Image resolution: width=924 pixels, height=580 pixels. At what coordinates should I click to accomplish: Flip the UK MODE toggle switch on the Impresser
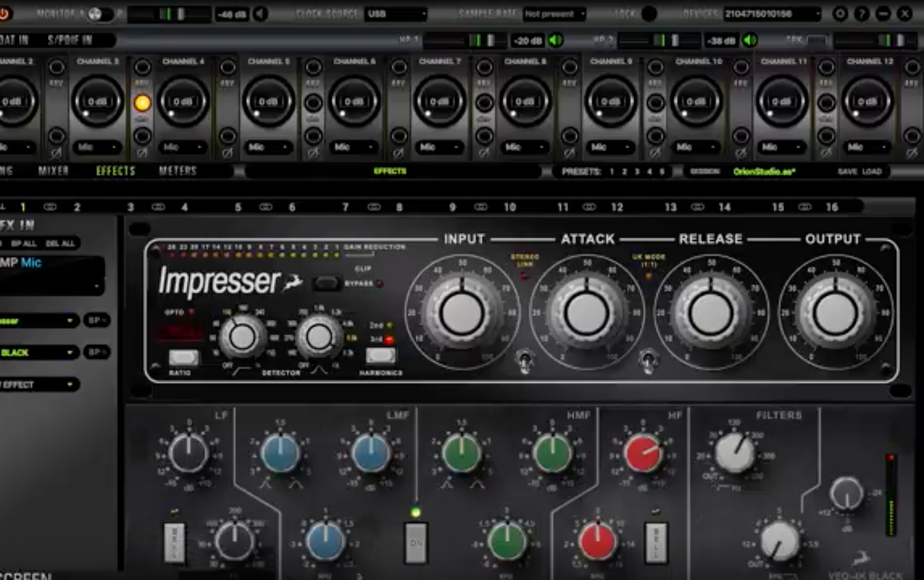[649, 360]
